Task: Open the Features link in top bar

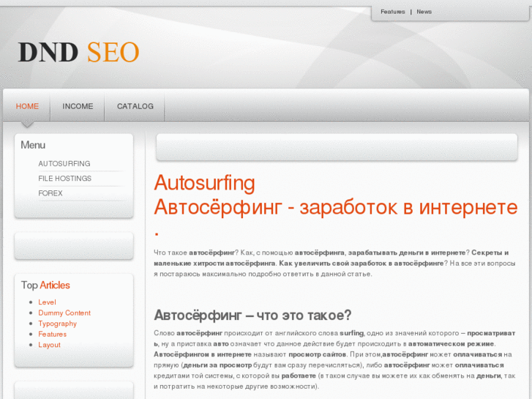Action: pyautogui.click(x=392, y=12)
